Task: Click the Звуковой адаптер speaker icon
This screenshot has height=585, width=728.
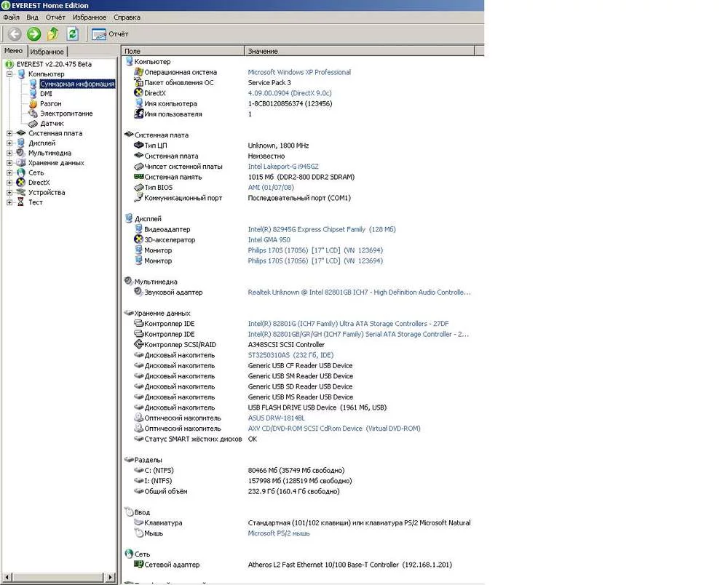Action: pos(138,292)
